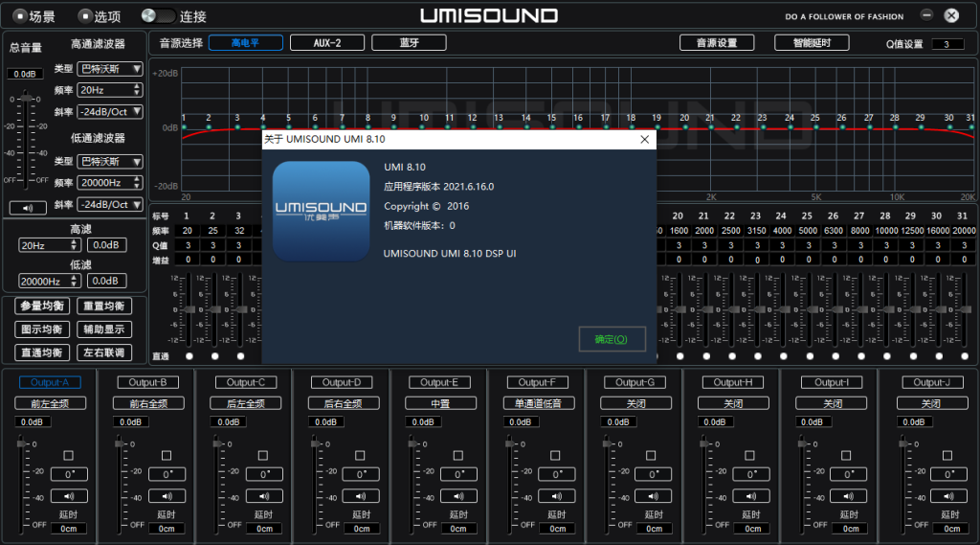Toggle Output-B phase checkbox
The height and width of the screenshot is (545, 980).
pos(167,456)
